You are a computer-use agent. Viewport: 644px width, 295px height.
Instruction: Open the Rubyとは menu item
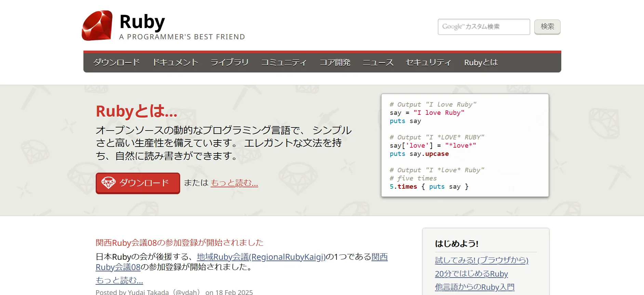[481, 62]
